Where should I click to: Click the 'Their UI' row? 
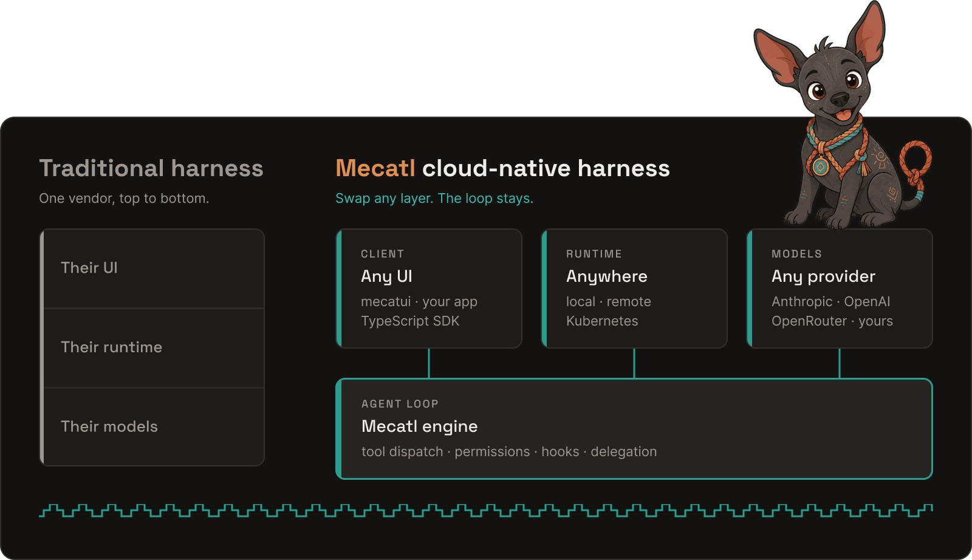pyautogui.click(x=152, y=268)
